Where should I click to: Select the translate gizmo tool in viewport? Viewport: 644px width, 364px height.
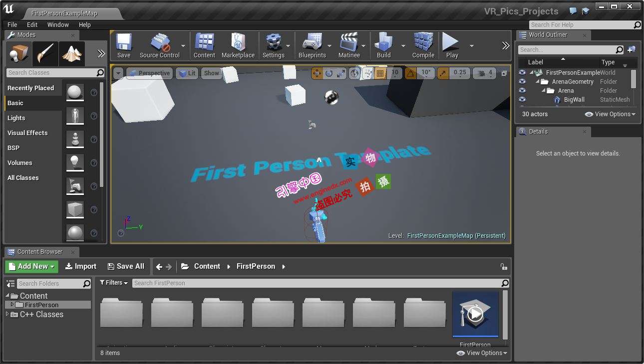pos(317,73)
